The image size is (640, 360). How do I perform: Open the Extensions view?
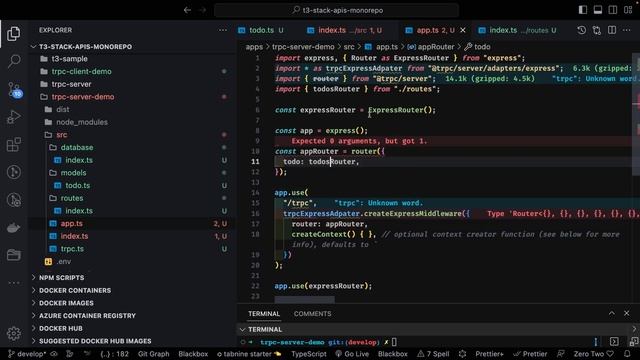(x=13, y=144)
